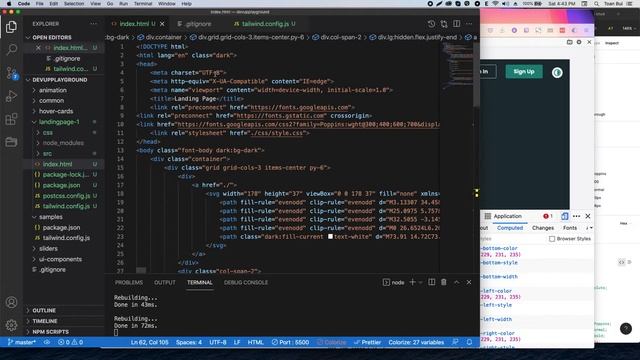Create a new terminal with plus icon
The height and width of the screenshot is (360, 640).
412,282
